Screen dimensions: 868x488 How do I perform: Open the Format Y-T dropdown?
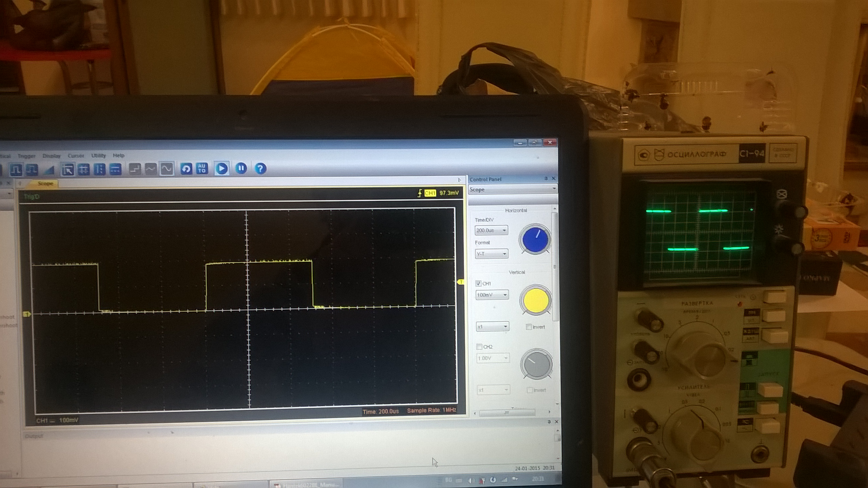[x=492, y=254]
